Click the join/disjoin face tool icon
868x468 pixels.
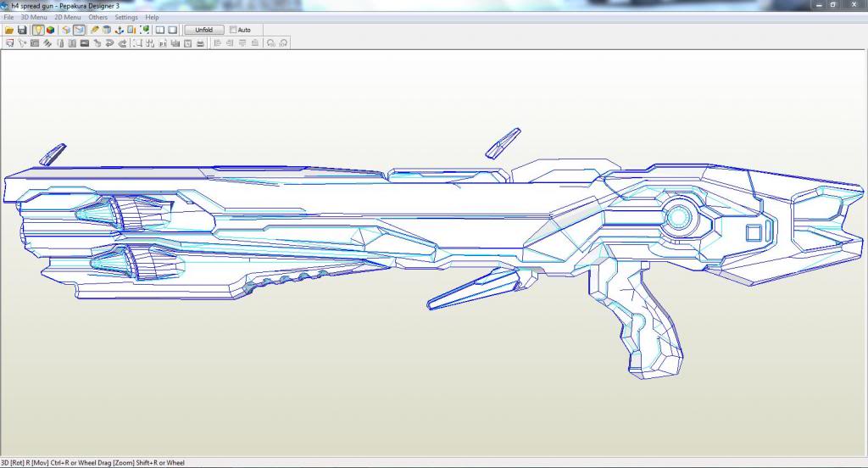34,43
